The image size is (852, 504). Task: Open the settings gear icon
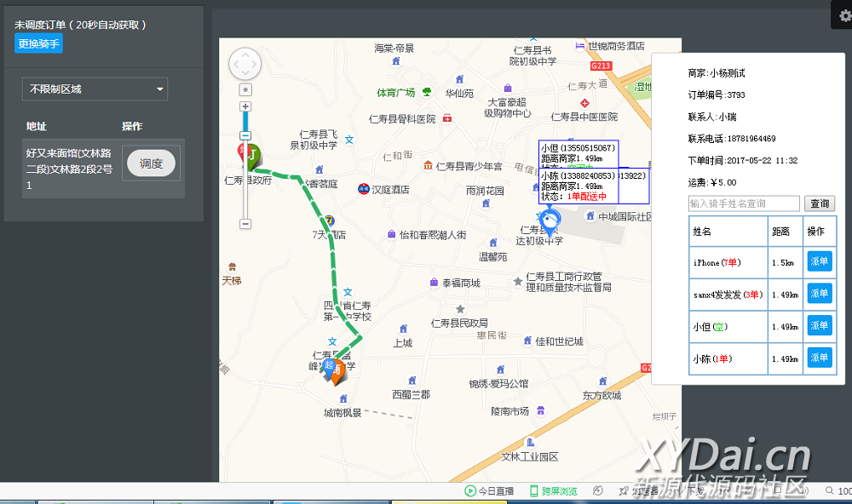point(845,15)
